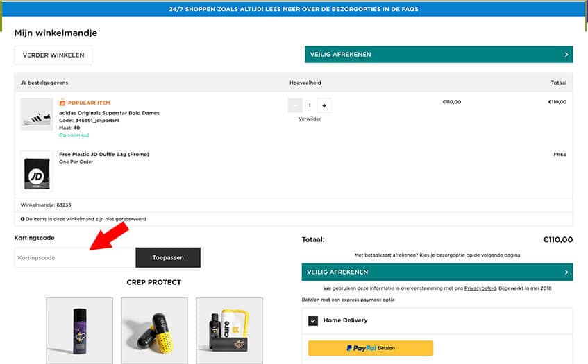The image size is (588, 364).
Task: Focus the Kortingscode input field
Action: tap(75, 258)
